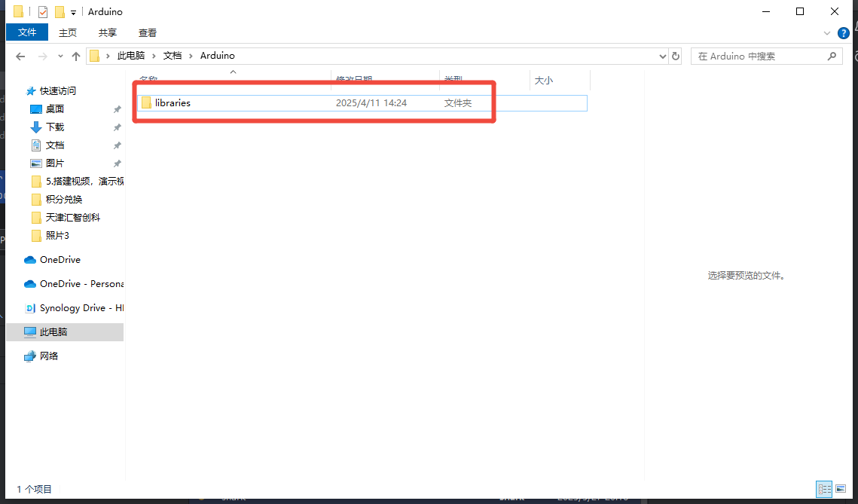Click the New Folder icon in quick access toolbar

(x=60, y=12)
